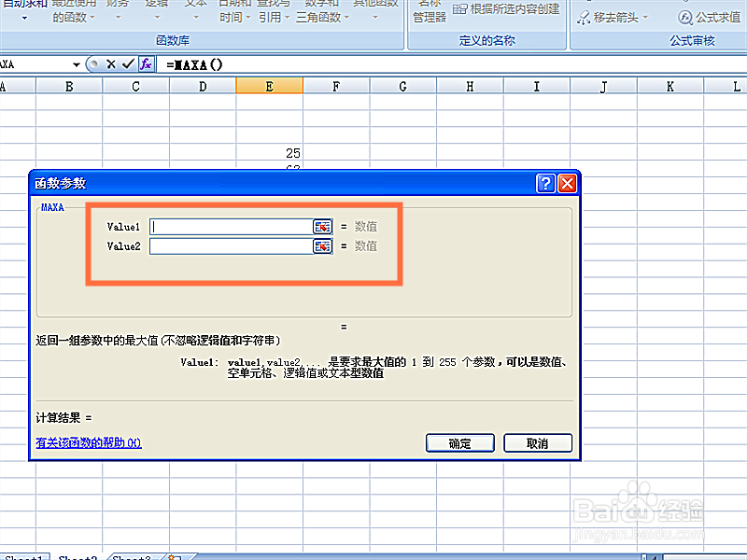Select column B header
The height and width of the screenshot is (560, 747).
coord(69,86)
